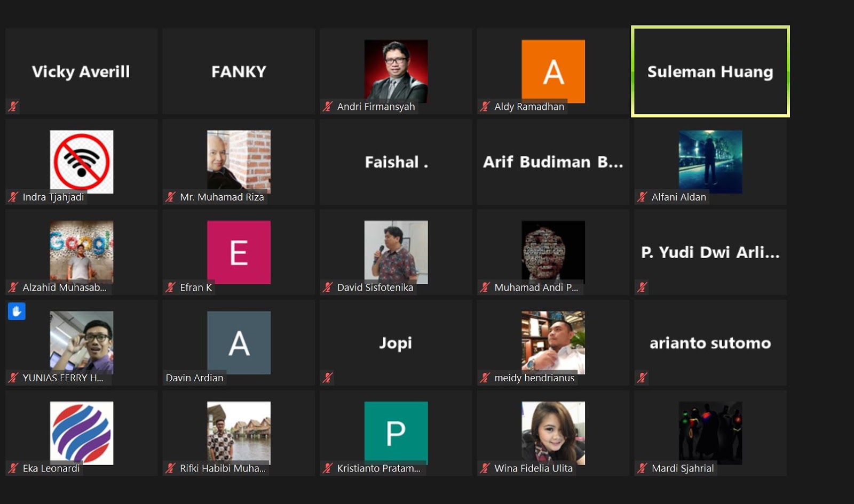Click muted mic icon beside Indra Tjahjadi
Screen dimensions: 854x504
(x=13, y=197)
